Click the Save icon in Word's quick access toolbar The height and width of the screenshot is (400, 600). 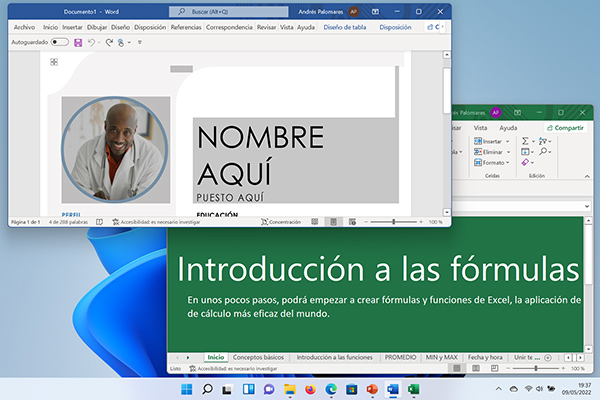click(78, 42)
